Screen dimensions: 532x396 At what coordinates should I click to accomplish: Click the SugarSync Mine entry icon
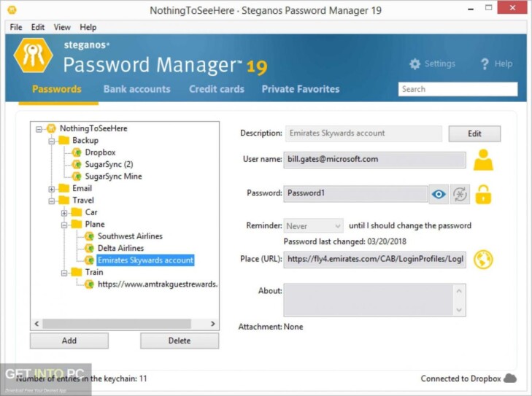77,176
